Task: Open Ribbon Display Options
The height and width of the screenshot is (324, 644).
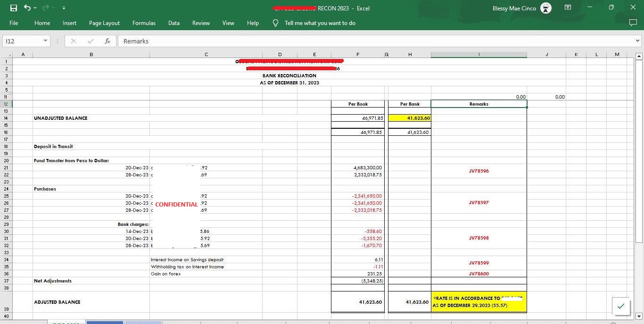Action: 568,8
